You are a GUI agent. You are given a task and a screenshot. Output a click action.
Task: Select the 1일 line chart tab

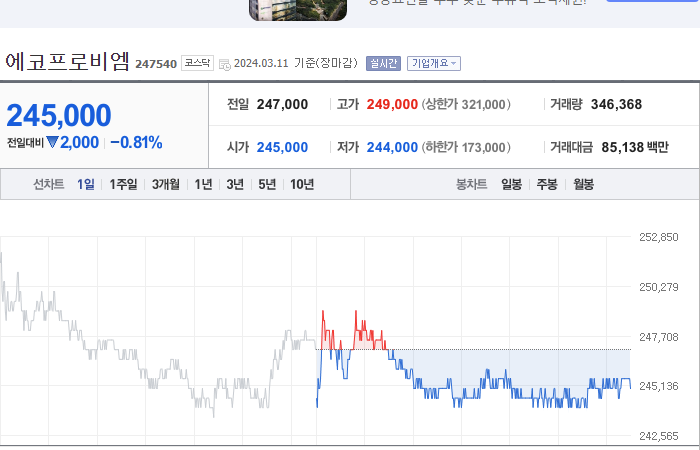click(x=86, y=184)
